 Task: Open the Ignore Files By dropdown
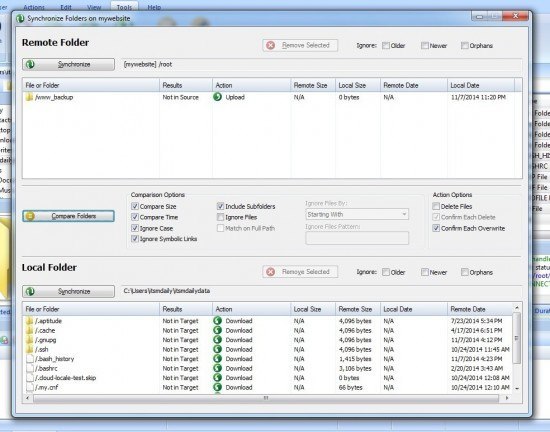pyautogui.click(x=357, y=214)
